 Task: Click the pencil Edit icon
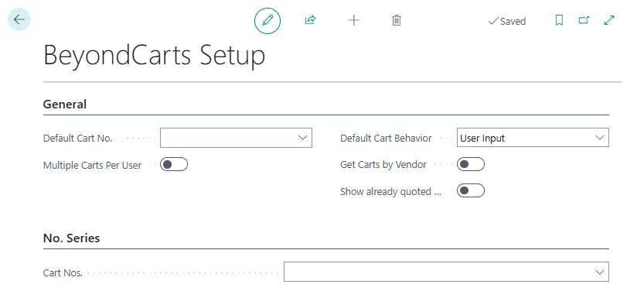click(x=267, y=20)
